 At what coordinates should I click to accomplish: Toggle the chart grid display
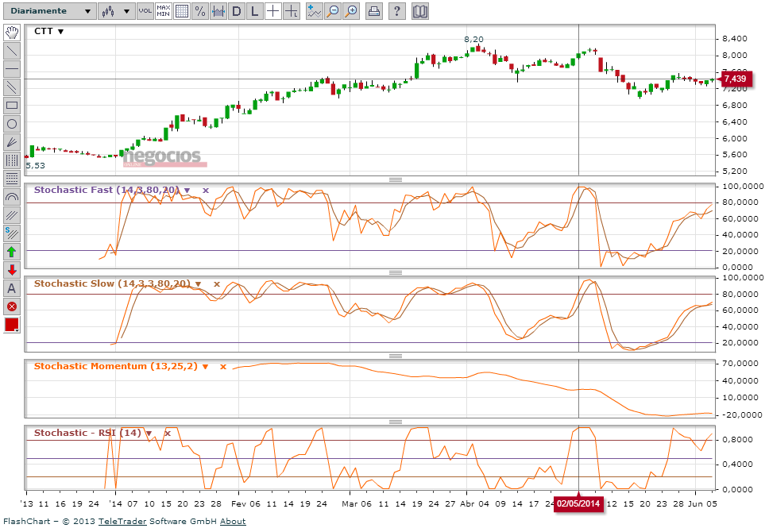click(181, 11)
